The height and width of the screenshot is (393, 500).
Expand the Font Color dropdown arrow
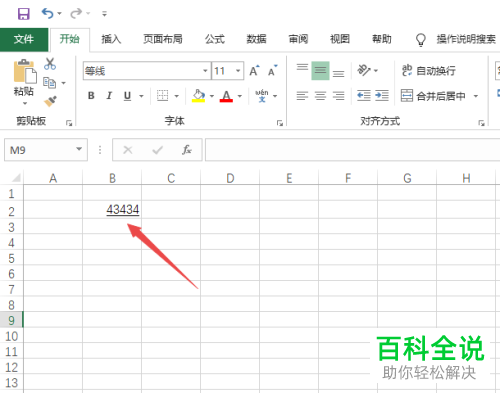(x=240, y=96)
